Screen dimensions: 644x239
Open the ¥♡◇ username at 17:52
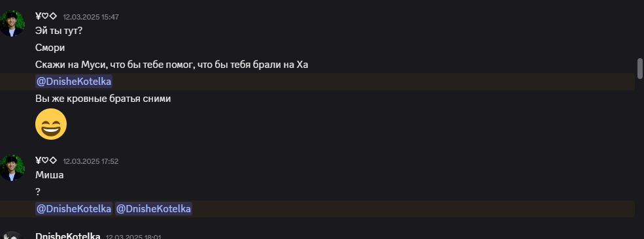pyautogui.click(x=46, y=161)
